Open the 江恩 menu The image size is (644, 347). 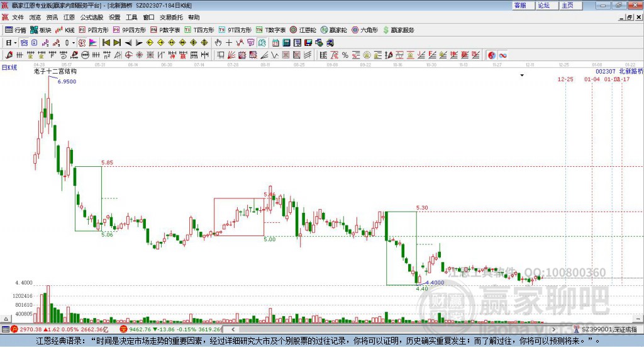click(69, 17)
